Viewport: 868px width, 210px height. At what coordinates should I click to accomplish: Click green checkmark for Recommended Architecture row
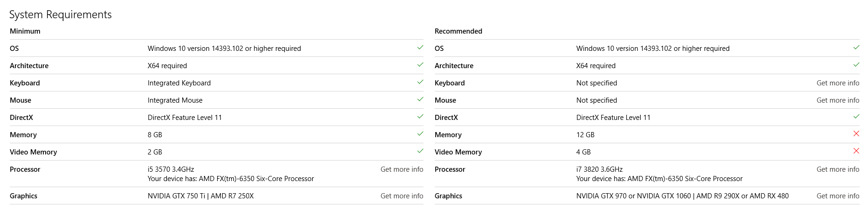[x=856, y=65]
